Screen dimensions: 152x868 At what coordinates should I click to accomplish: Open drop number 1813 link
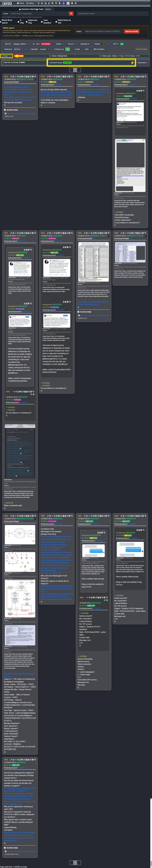[x=79, y=76]
